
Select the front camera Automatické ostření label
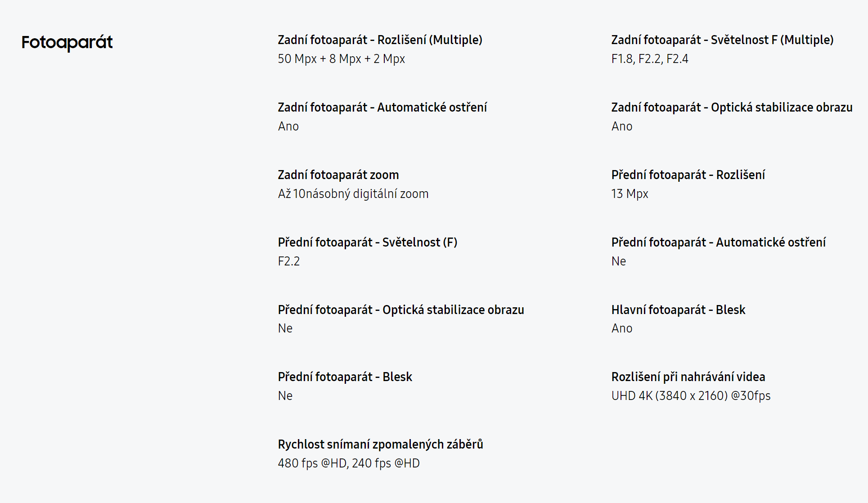718,243
